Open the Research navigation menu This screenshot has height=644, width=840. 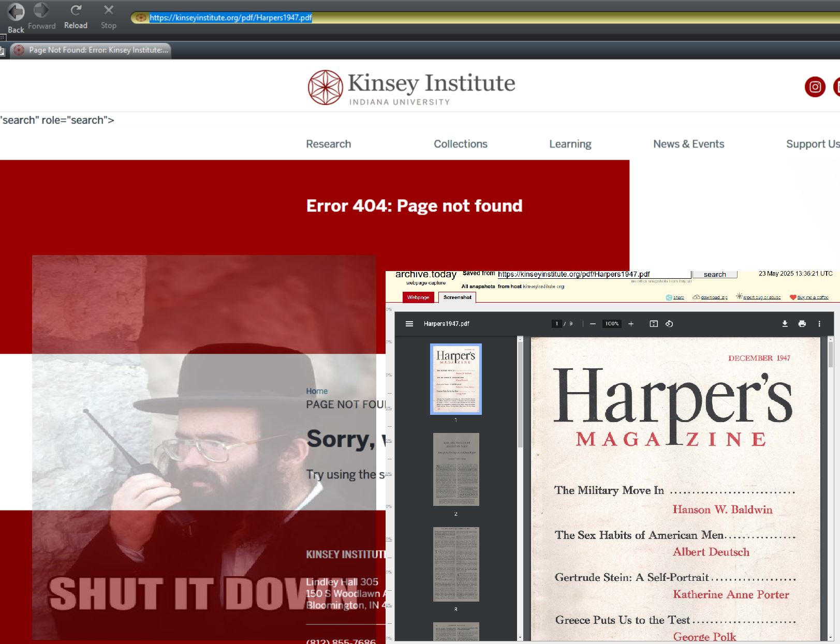tap(329, 144)
